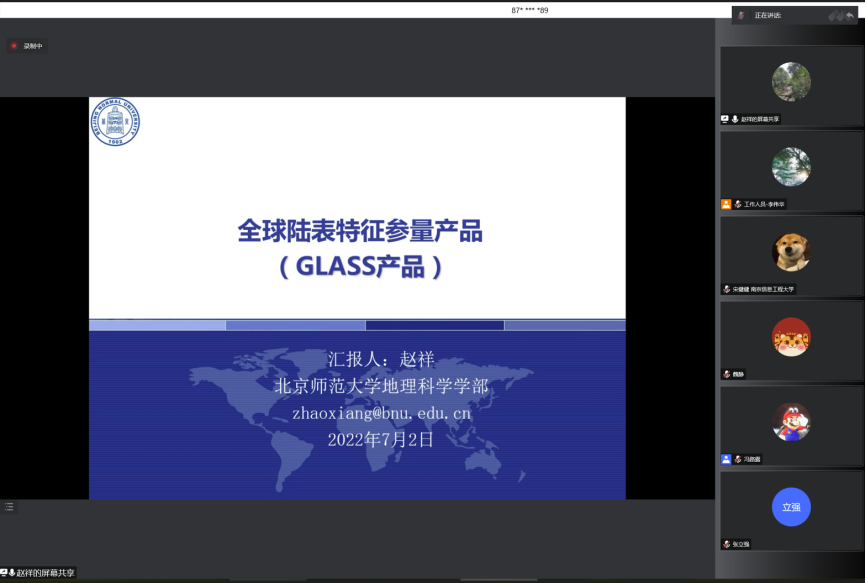Click the blue 立强 avatar circle

point(791,507)
